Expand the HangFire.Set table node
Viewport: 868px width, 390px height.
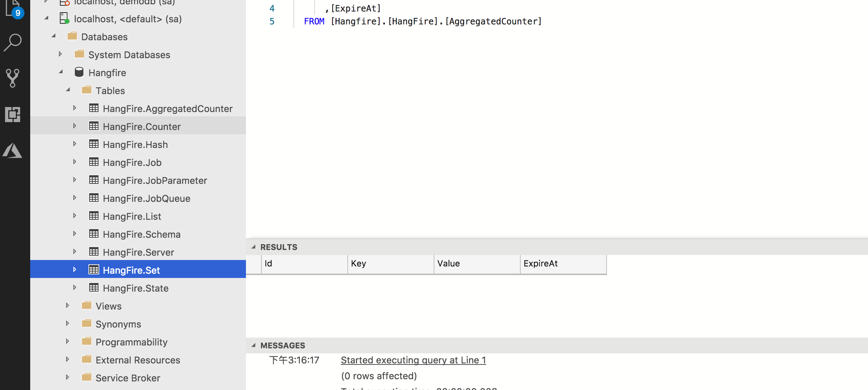pyautogui.click(x=74, y=269)
